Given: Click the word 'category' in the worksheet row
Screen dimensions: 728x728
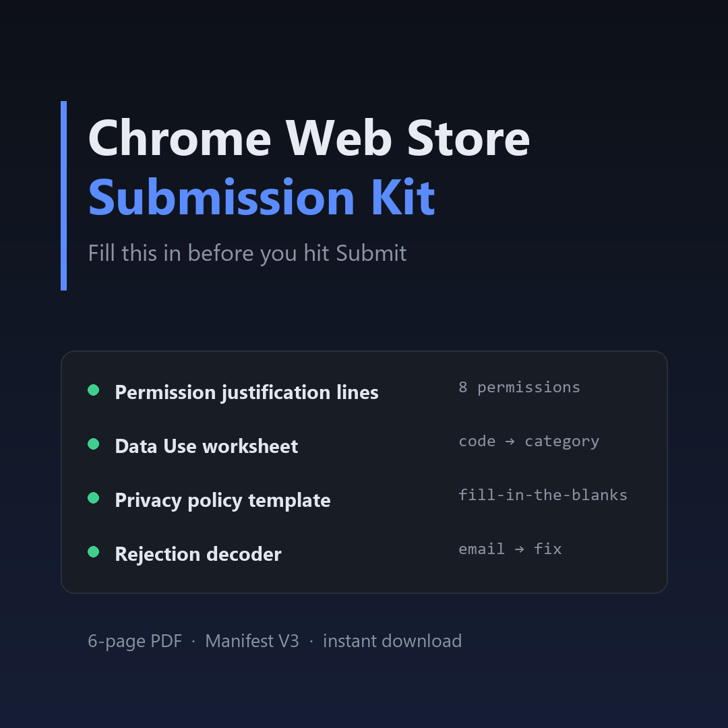Looking at the screenshot, I should [562, 442].
